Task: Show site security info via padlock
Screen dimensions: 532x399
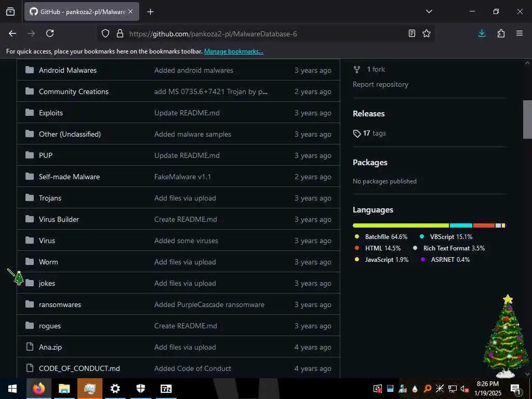Action: tap(120, 33)
